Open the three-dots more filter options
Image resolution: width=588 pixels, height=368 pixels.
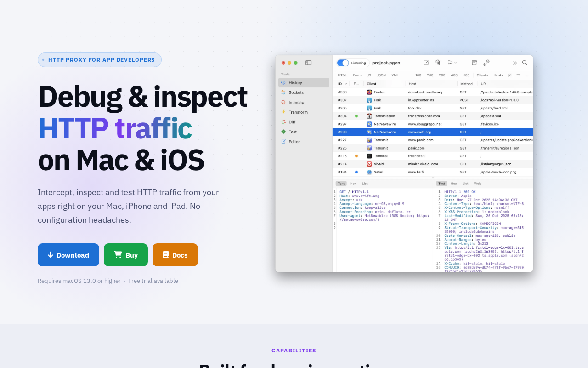click(x=526, y=75)
